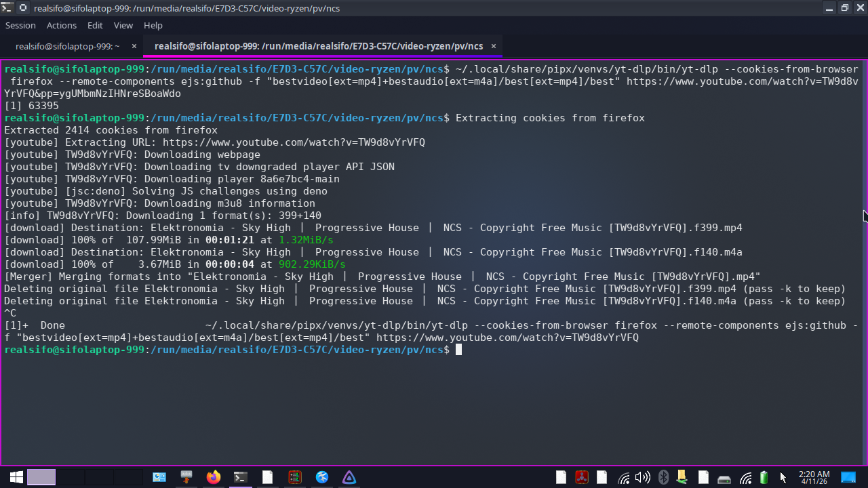Click the "[1]+ Done" job status text

(x=35, y=325)
